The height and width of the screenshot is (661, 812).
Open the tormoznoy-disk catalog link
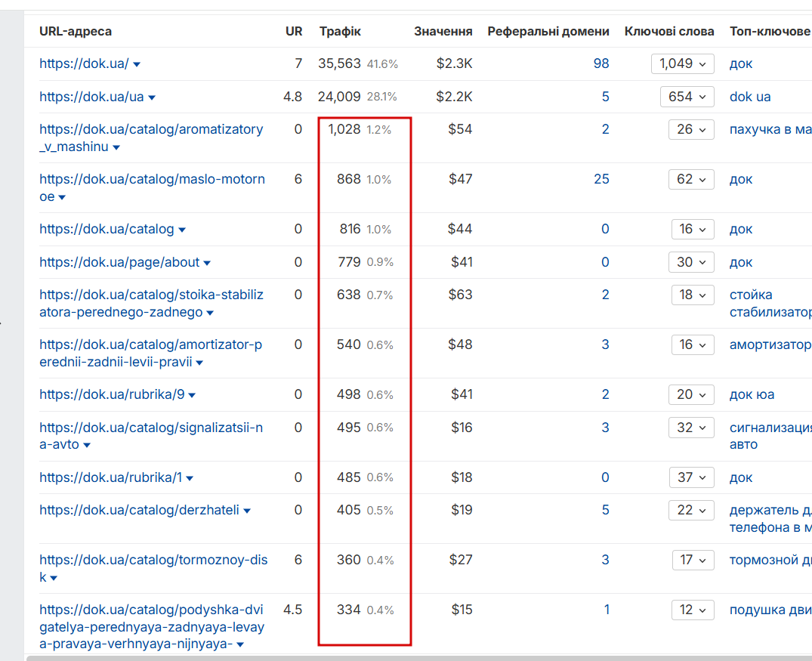(x=153, y=568)
